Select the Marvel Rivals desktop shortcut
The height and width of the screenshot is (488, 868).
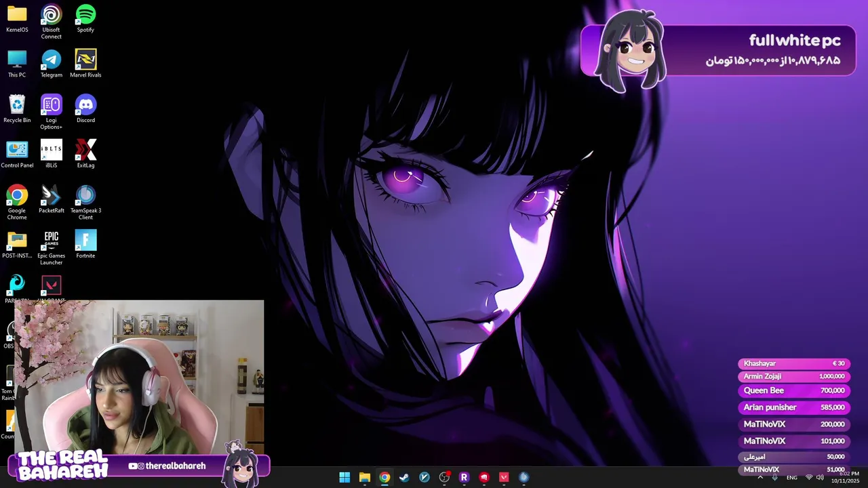coord(85,64)
